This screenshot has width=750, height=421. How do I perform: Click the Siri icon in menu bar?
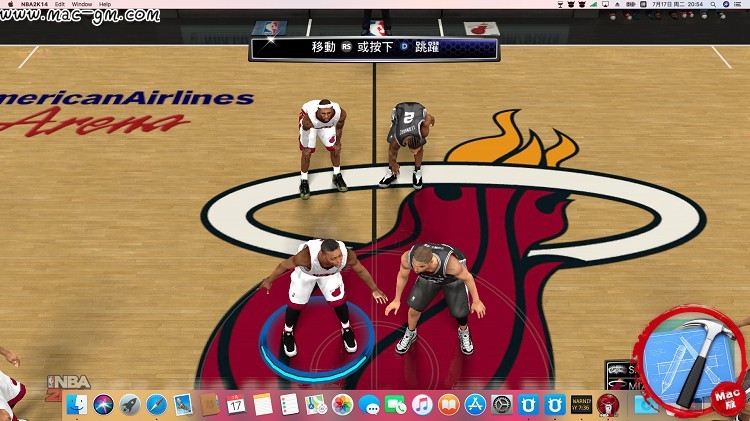[x=726, y=4]
